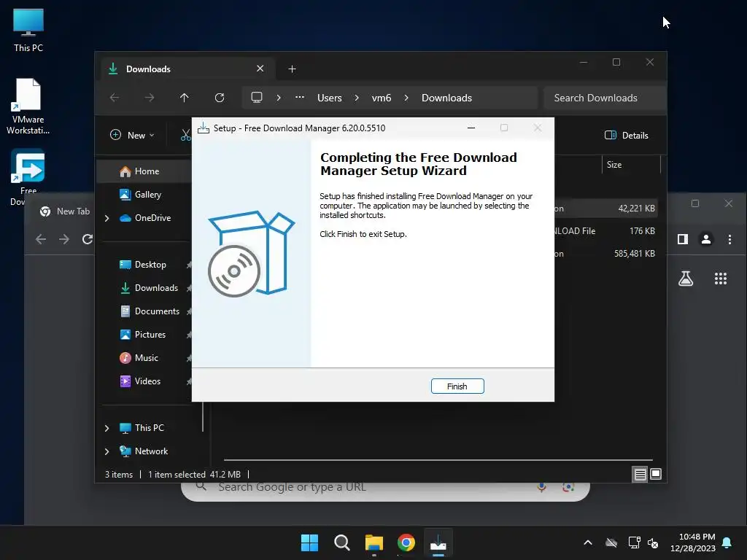The height and width of the screenshot is (560, 747).
Task: Open the New item dropdown in Explorer
Action: 132,135
